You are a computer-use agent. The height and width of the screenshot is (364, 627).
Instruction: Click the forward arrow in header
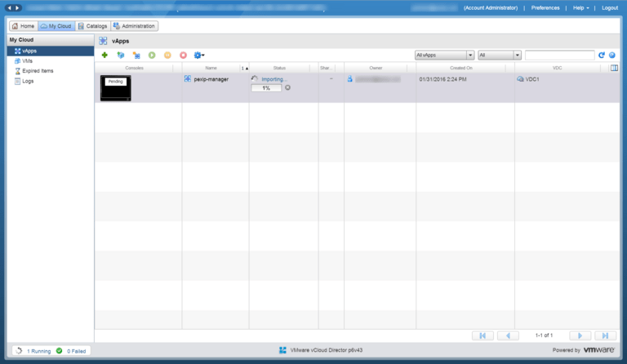pos(17,7)
